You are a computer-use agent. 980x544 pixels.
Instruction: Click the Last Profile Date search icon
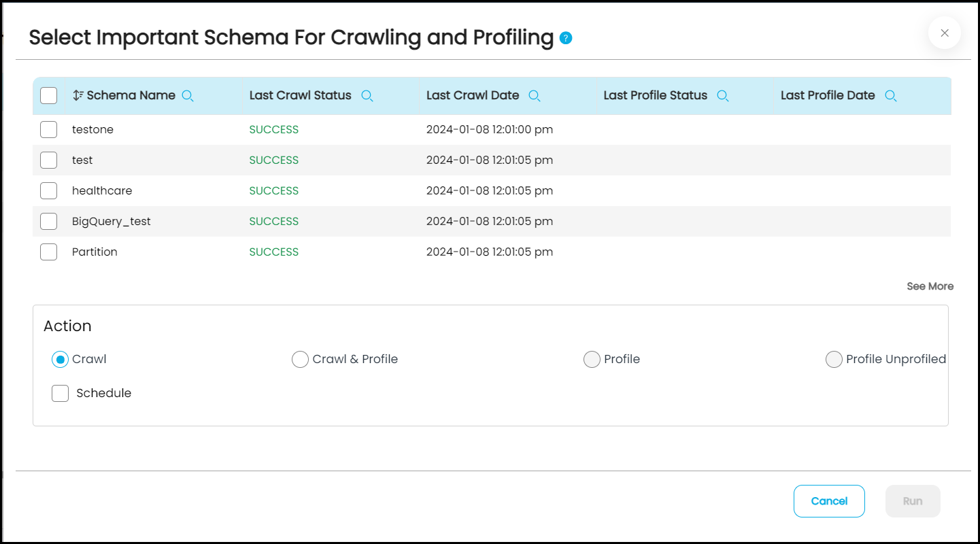point(891,96)
